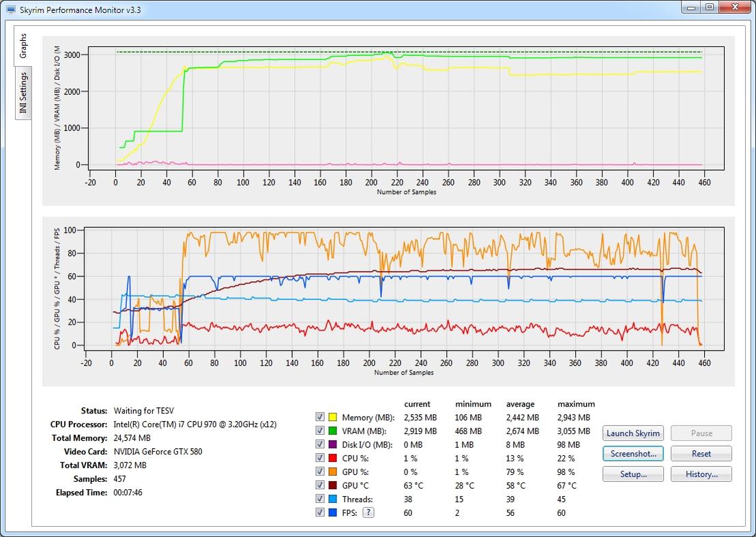
Task: Toggle the Threads checkbox
Action: point(320,499)
